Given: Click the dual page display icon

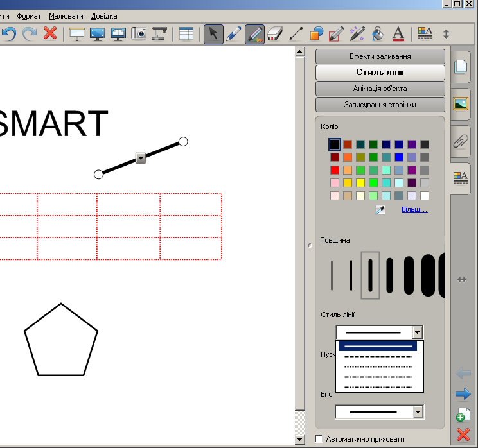Looking at the screenshot, I should click(118, 34).
